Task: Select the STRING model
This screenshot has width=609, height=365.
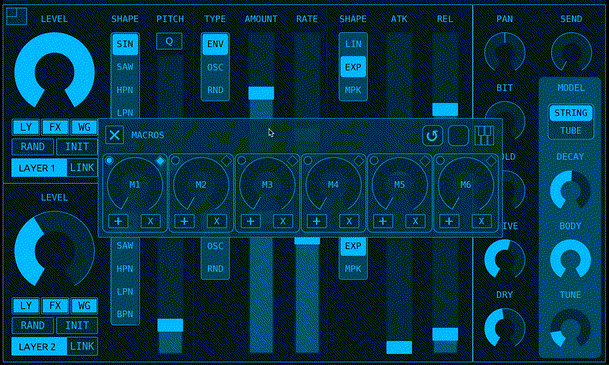Action: coord(571,113)
